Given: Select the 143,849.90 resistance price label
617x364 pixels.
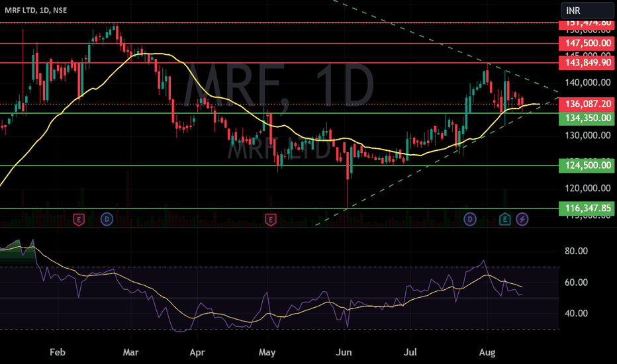Looking at the screenshot, I should 587,63.
